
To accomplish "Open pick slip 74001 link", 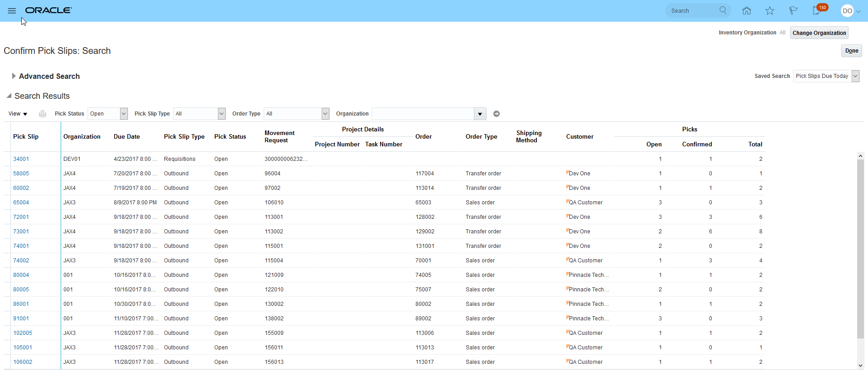I will (x=21, y=246).
